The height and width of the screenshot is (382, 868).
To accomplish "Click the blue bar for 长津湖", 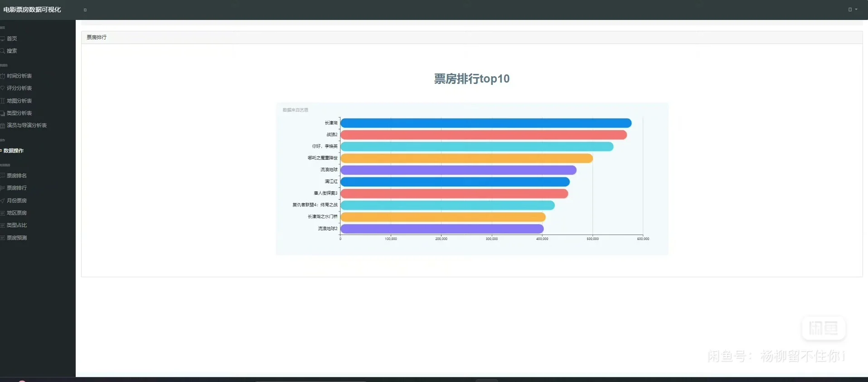I will pyautogui.click(x=486, y=123).
